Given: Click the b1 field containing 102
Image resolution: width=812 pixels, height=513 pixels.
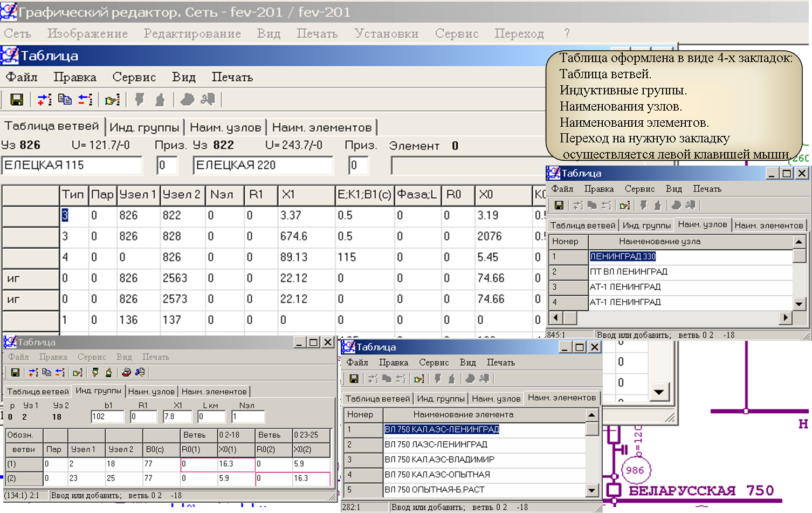Looking at the screenshot, I should [107, 417].
